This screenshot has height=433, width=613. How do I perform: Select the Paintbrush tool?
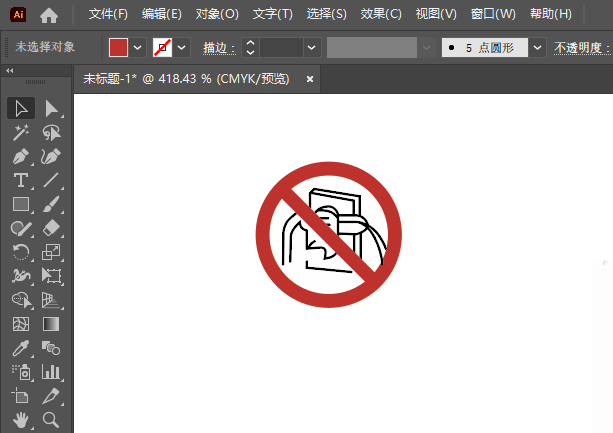pyautogui.click(x=51, y=204)
